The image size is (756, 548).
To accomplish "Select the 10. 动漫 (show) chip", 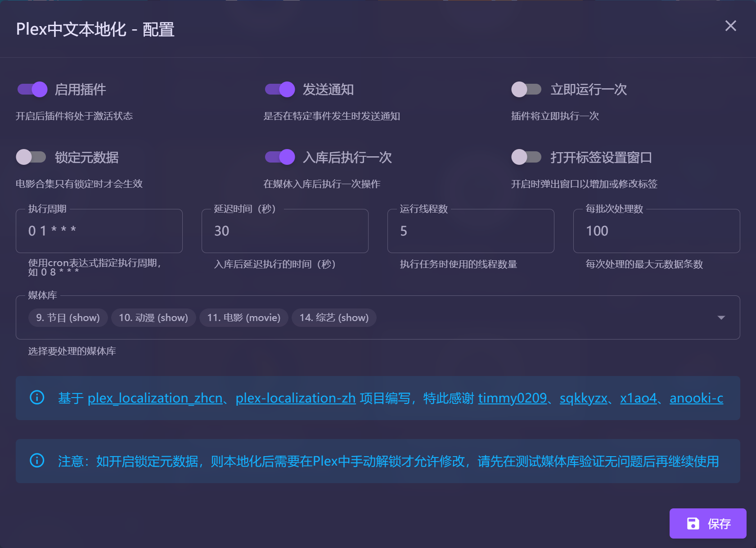I will tap(153, 317).
